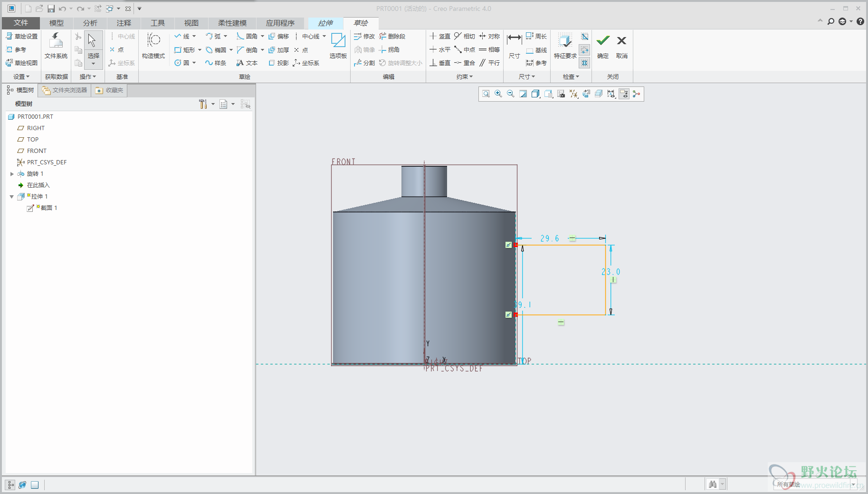The image size is (868, 494).
Task: Select the 椭圆 (ellipse) sketch tool
Action: (x=216, y=50)
